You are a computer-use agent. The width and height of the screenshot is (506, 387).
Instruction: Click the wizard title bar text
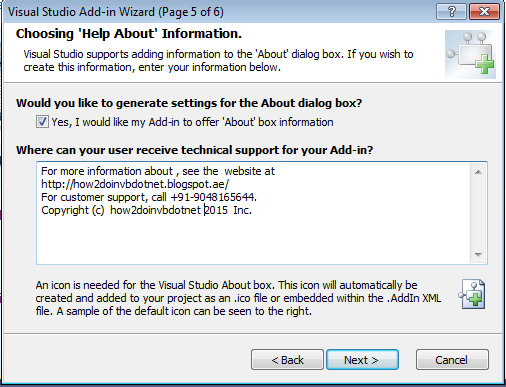(x=116, y=12)
